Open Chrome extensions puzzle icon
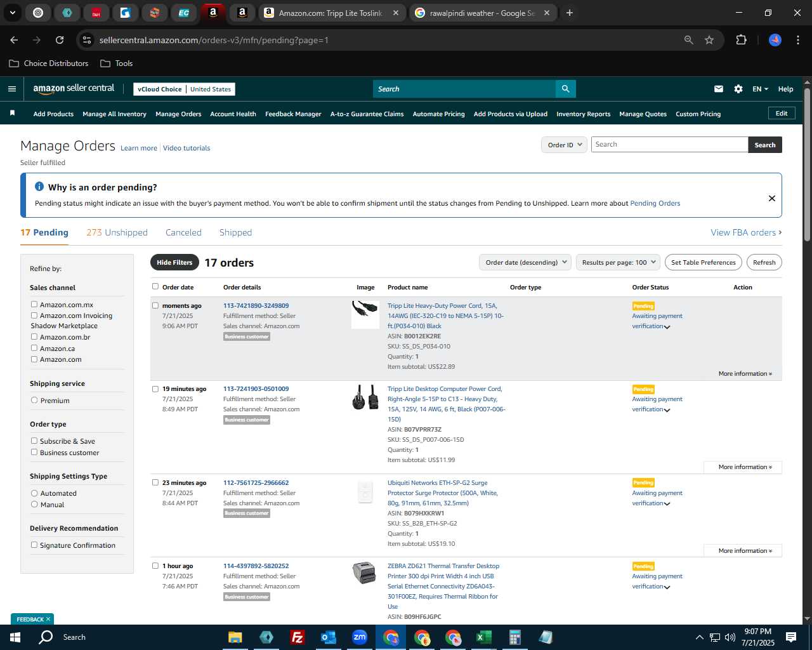 (741, 40)
